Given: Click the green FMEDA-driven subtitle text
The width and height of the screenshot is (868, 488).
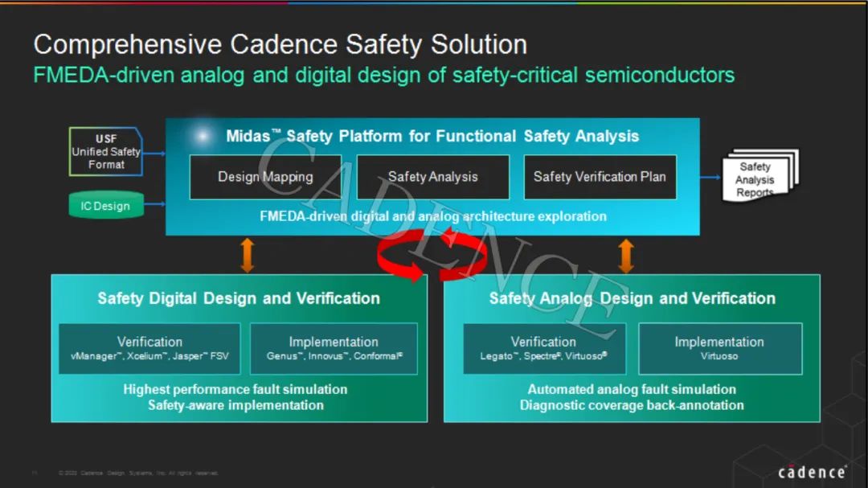Looking at the screenshot, I should (383, 76).
